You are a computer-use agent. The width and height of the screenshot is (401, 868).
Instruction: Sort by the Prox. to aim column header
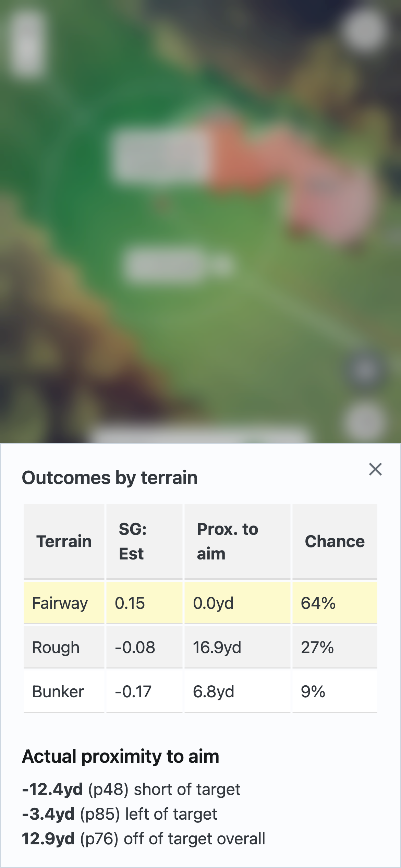[x=227, y=542]
